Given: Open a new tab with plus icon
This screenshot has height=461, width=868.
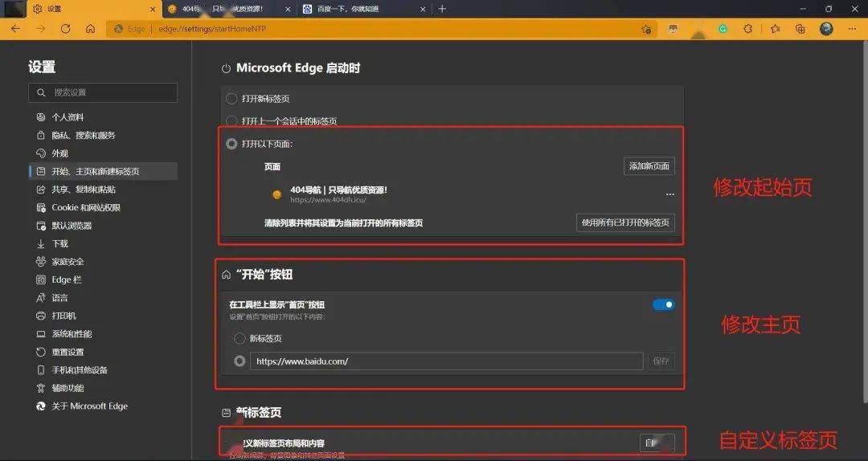Looking at the screenshot, I should tap(442, 9).
